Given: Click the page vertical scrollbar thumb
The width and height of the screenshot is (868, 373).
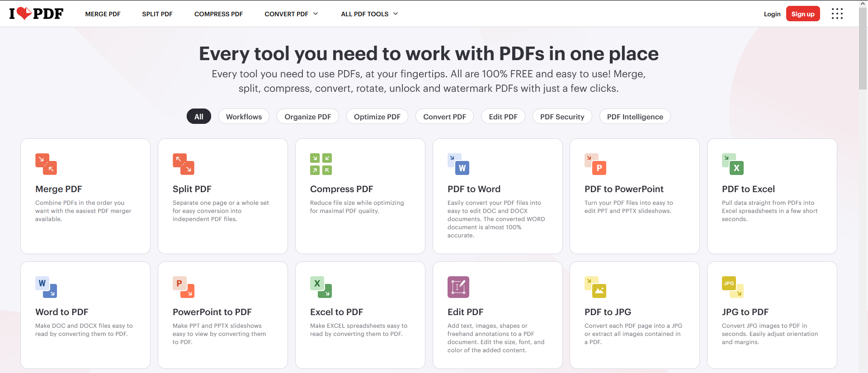Looking at the screenshot, I should [x=863, y=47].
